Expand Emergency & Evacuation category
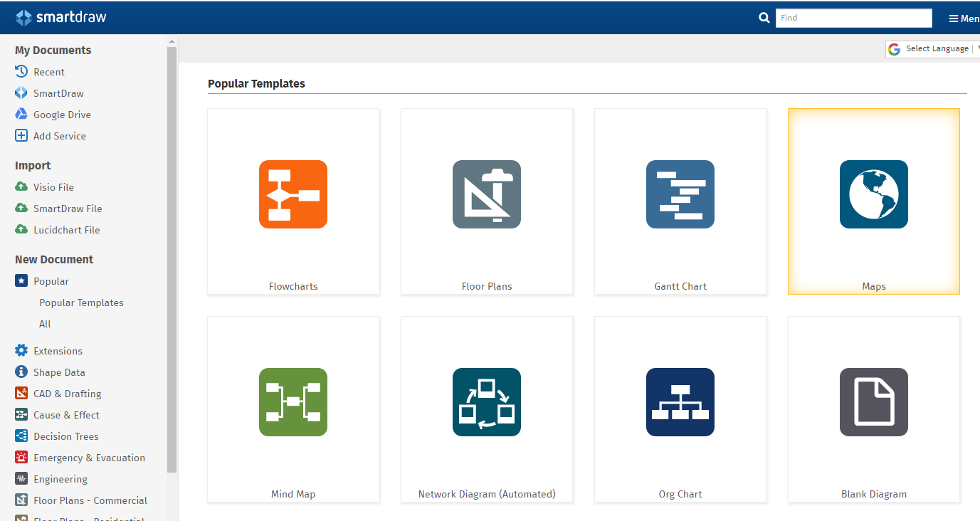The height and width of the screenshot is (521, 980). [89, 458]
